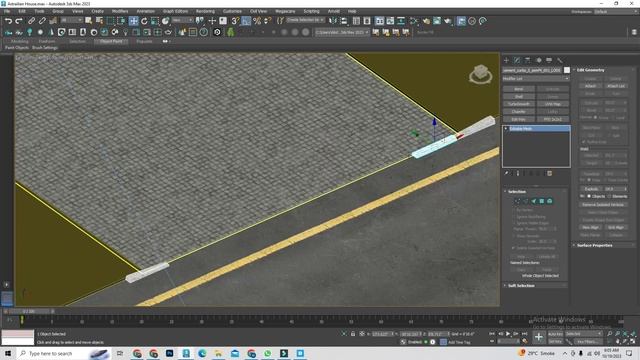Activate the Select and Scale tool
The height and width of the screenshot is (360, 640).
155,21
